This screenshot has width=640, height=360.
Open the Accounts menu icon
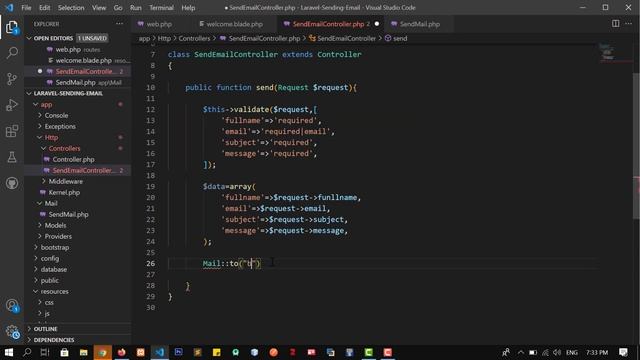(12, 305)
